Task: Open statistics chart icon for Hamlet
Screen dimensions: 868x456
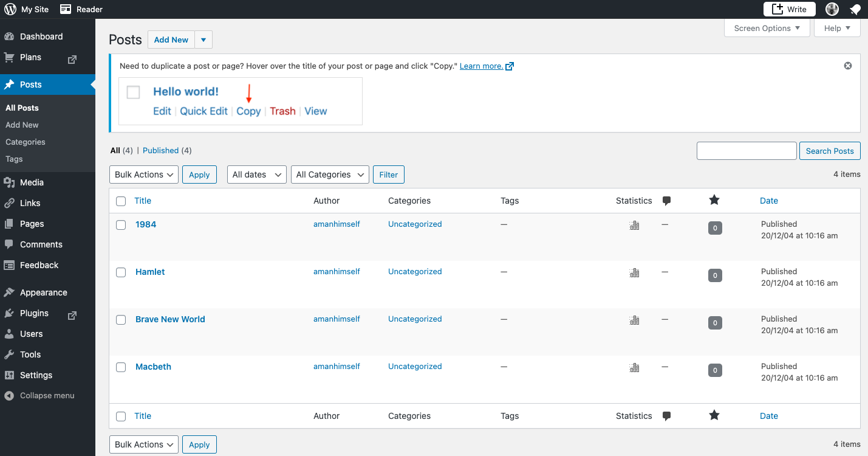Action: point(635,273)
